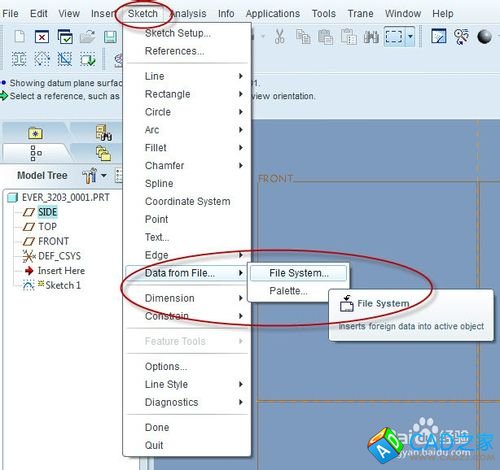
Task: Click the shaded sphere display icon
Action: pos(484,36)
